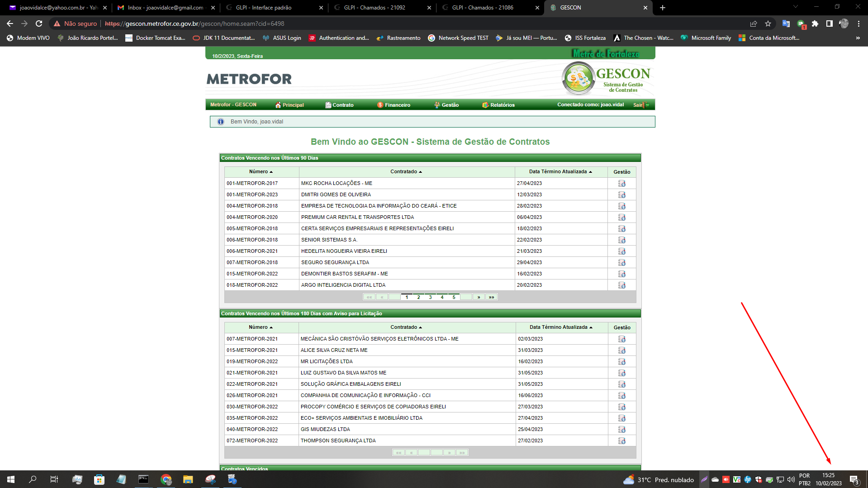Image resolution: width=868 pixels, height=488 pixels.
Task: Log out using the Sair link
Action: click(x=640, y=105)
